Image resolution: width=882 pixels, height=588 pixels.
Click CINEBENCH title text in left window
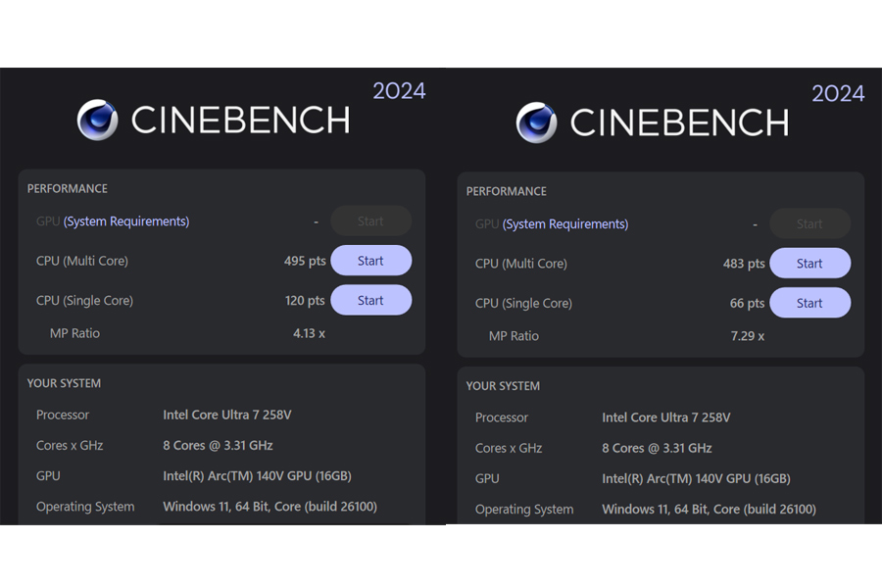tap(241, 120)
